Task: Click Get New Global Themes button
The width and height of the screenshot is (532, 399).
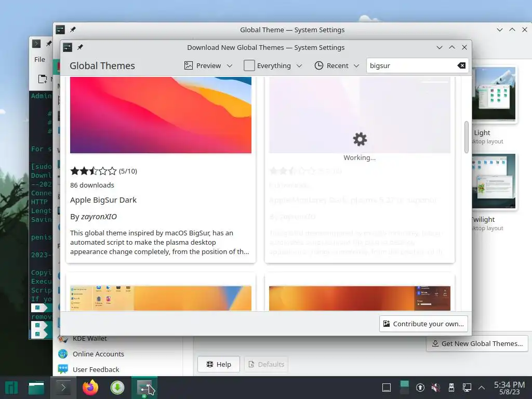Action: [x=477, y=344]
